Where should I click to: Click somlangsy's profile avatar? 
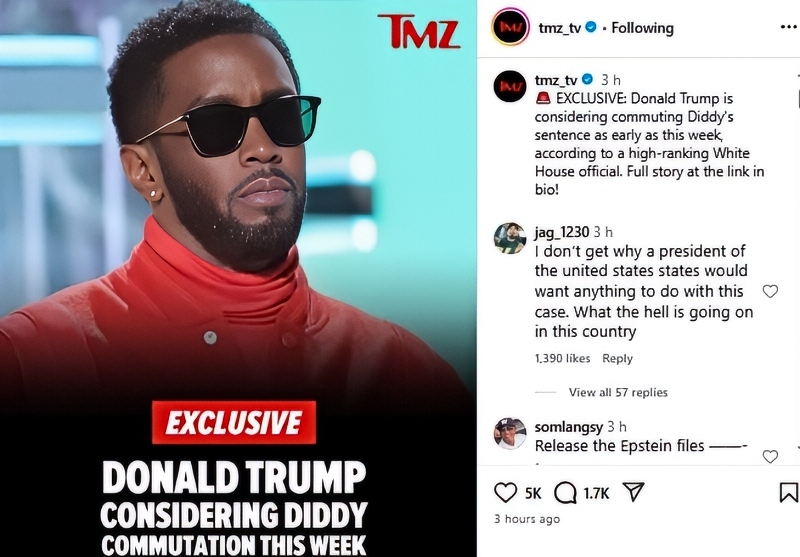[x=510, y=433]
